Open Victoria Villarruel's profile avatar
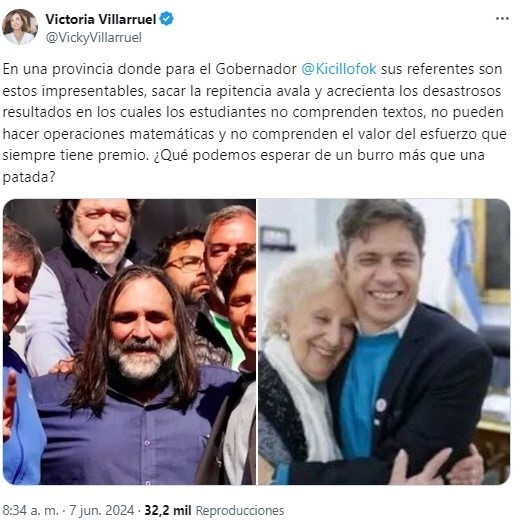The image size is (522, 525). tap(20, 27)
